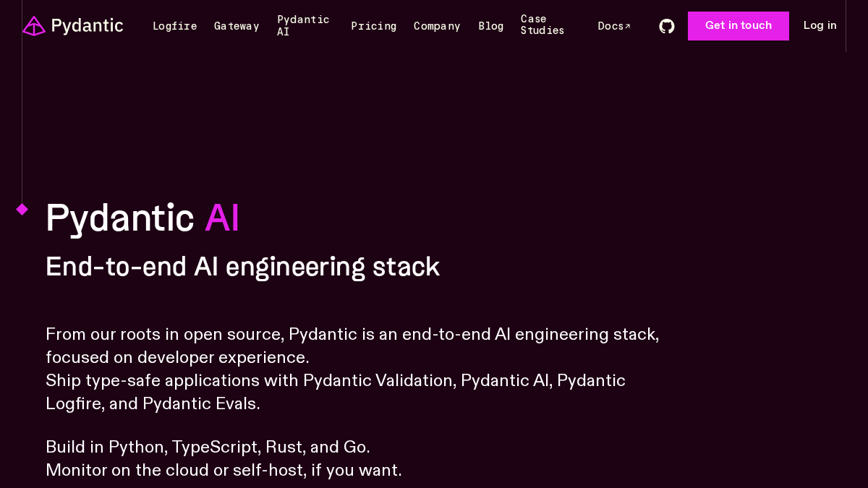This screenshot has width=868, height=488.
Task: Click the Get in touch button
Action: (x=739, y=26)
